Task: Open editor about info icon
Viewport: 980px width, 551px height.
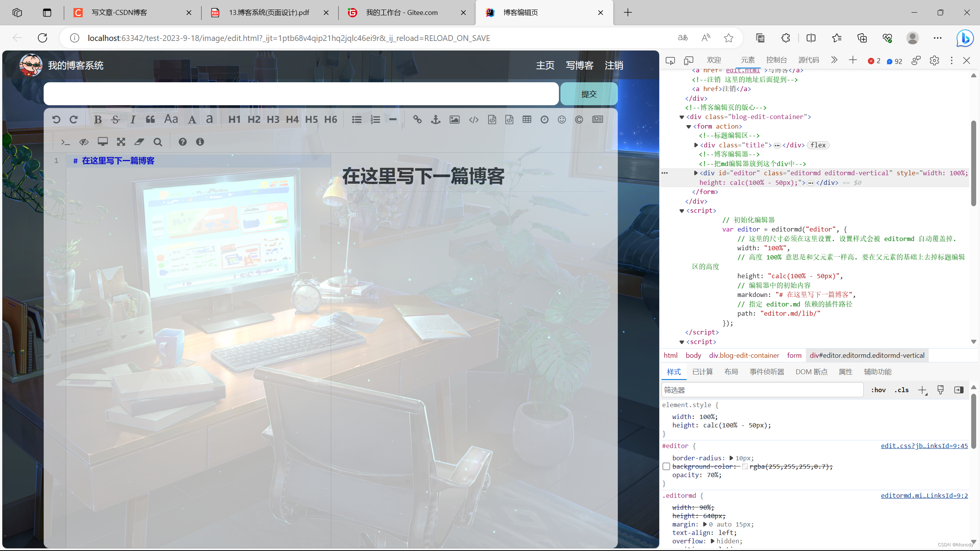Action: click(x=200, y=142)
